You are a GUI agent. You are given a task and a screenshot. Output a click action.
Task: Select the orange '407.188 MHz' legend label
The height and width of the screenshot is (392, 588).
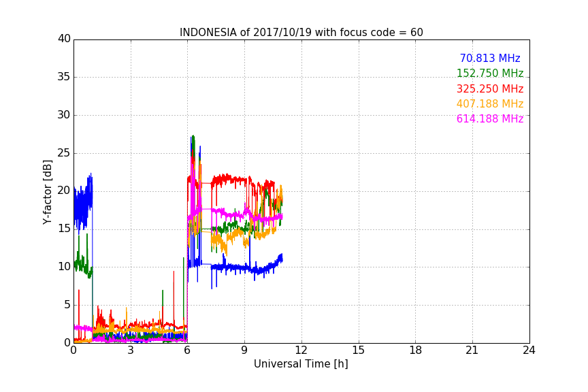(x=490, y=104)
